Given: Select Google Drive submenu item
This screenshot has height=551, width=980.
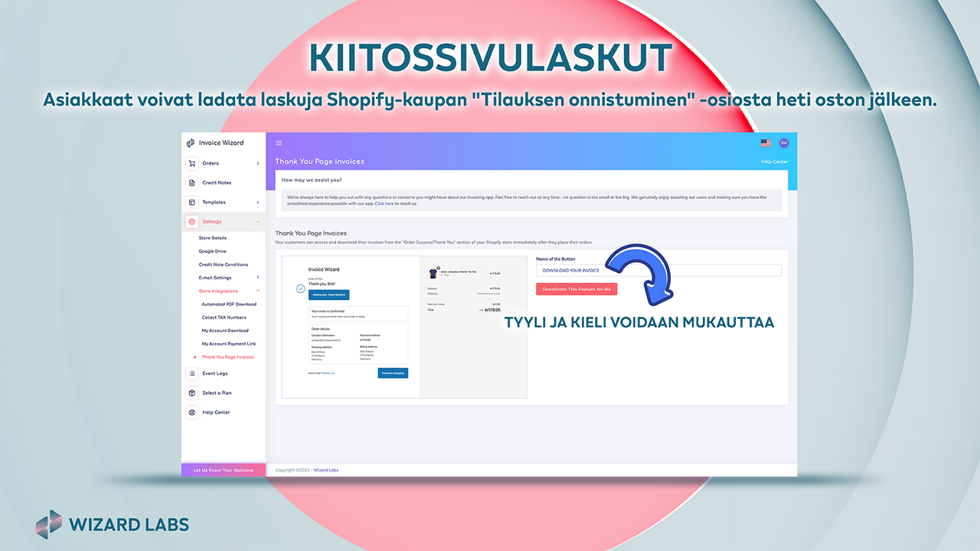Looking at the screenshot, I should tap(212, 251).
